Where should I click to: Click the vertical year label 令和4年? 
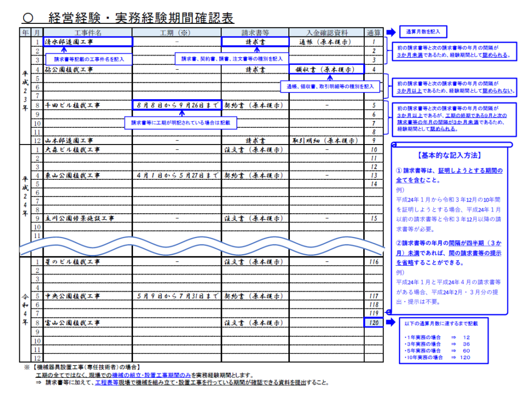click(x=25, y=309)
